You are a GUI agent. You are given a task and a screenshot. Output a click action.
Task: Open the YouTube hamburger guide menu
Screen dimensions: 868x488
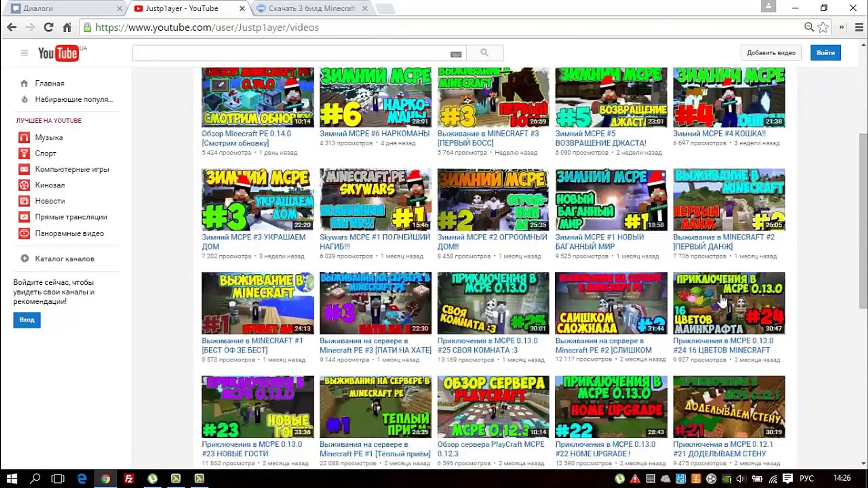point(24,53)
